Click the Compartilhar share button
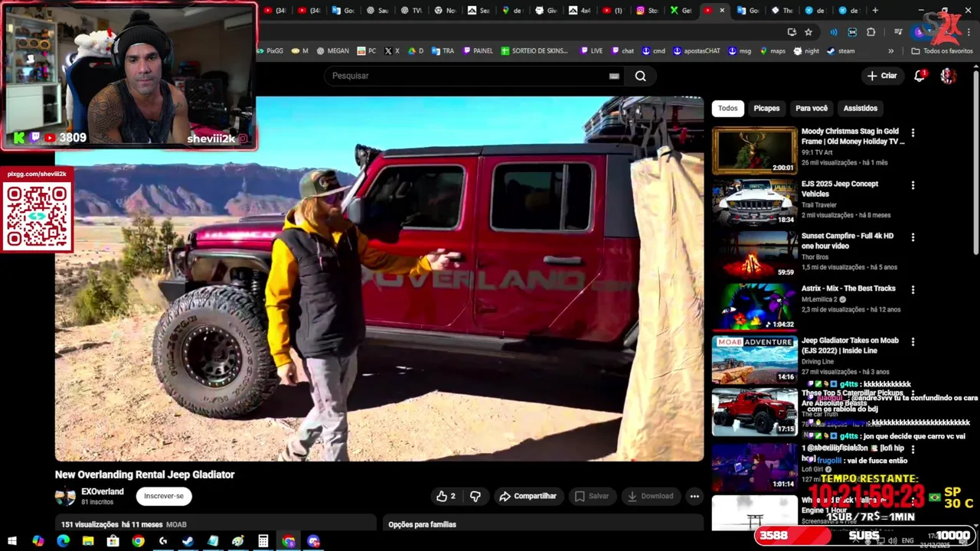The height and width of the screenshot is (551, 980). tap(528, 496)
